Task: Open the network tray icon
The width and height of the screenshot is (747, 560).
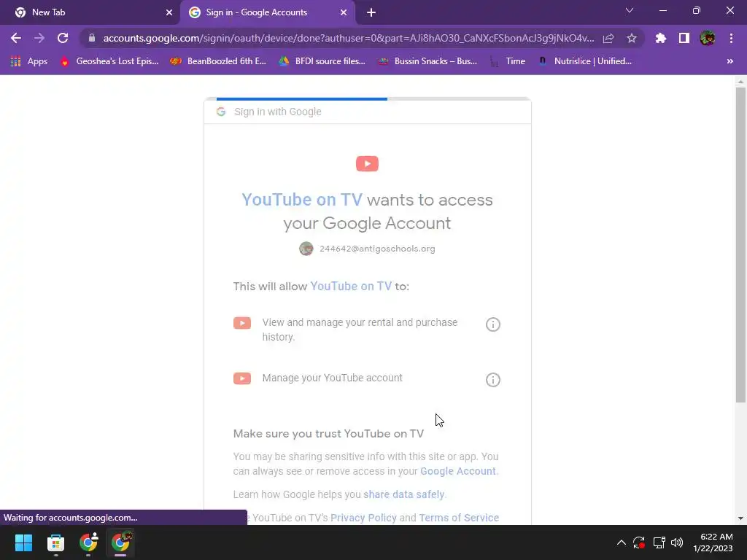Action: point(659,542)
